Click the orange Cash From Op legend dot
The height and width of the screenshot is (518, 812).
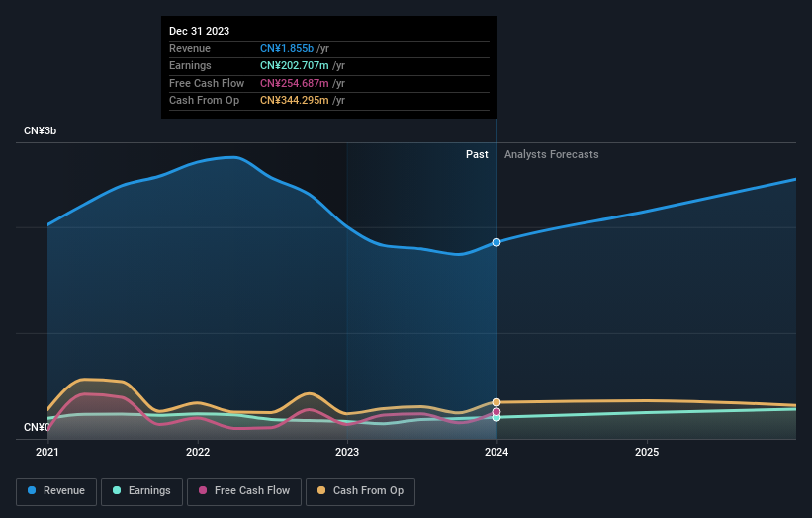tap(321, 490)
